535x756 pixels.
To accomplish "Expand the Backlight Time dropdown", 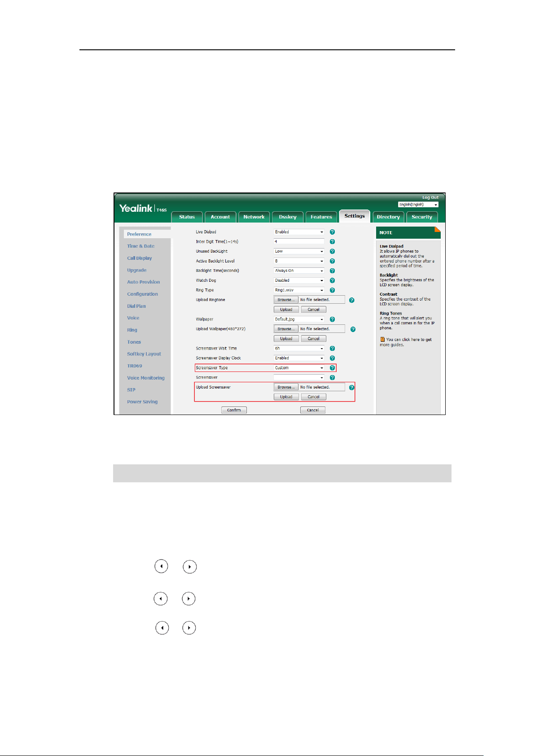I will [x=299, y=271].
